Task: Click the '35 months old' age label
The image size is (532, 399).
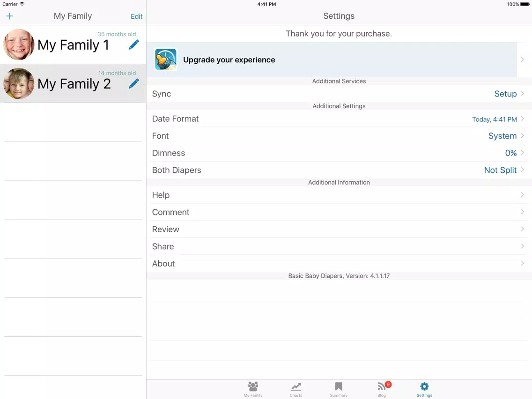Action: click(116, 34)
